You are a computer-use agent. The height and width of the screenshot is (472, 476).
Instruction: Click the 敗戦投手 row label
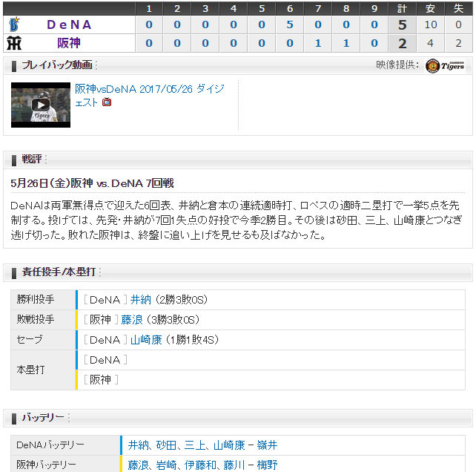pos(36,319)
